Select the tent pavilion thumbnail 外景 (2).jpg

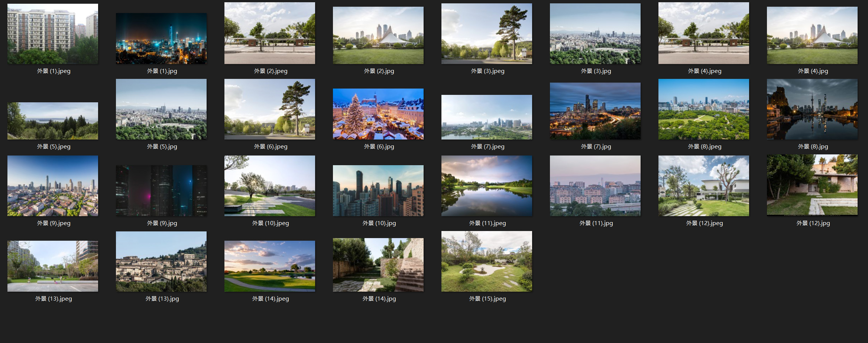(x=378, y=35)
